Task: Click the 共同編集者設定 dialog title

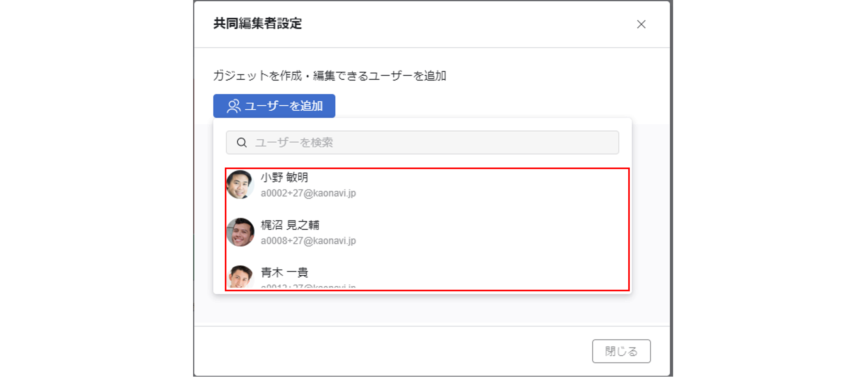Action: [x=258, y=24]
